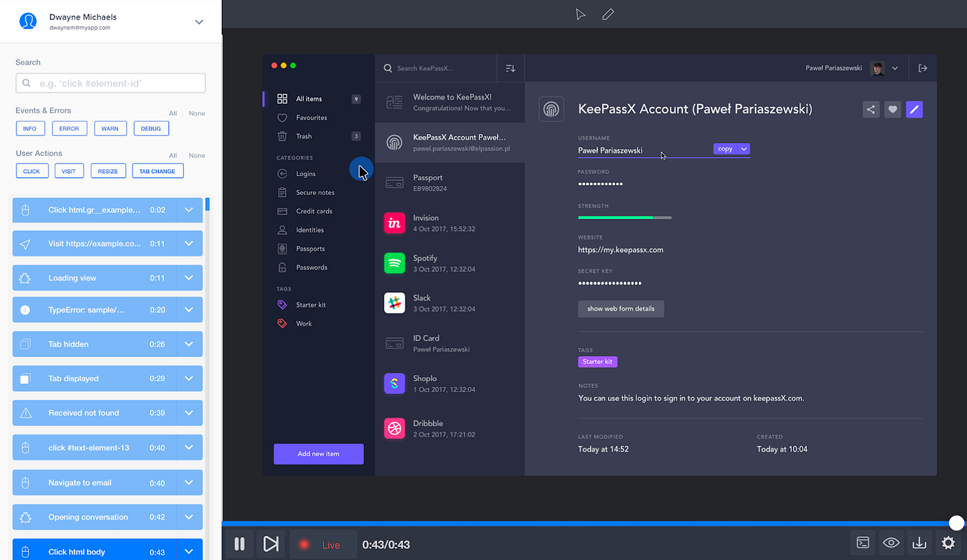Image resolution: width=967 pixels, height=560 pixels.
Task: Open the Spotify entry
Action: pos(450,263)
